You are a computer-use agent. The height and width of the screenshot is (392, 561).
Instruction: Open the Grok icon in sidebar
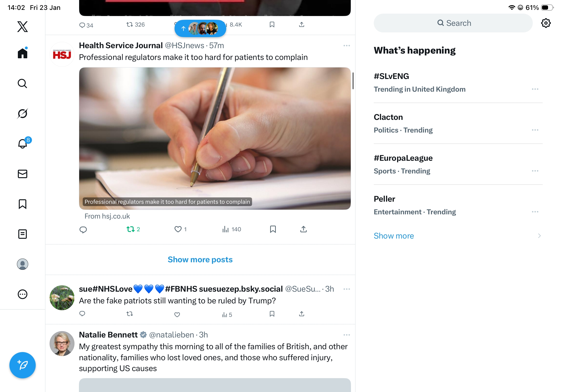coord(23,114)
